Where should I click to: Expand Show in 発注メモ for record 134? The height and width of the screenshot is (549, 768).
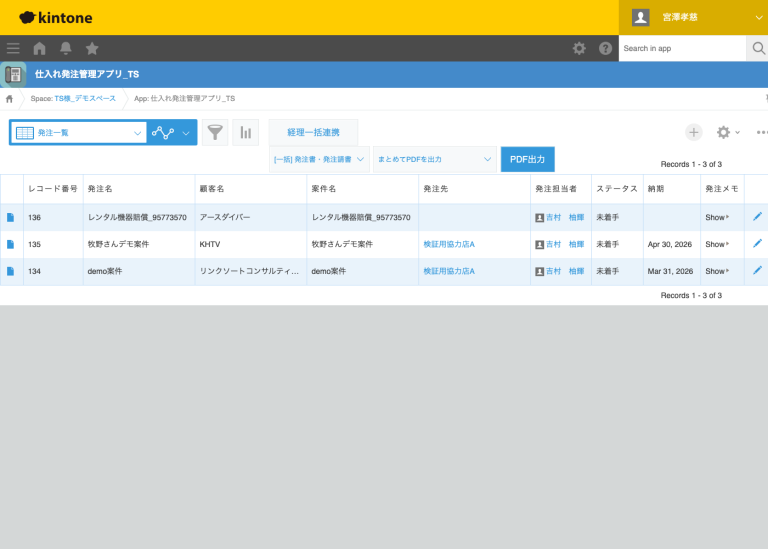tap(717, 271)
